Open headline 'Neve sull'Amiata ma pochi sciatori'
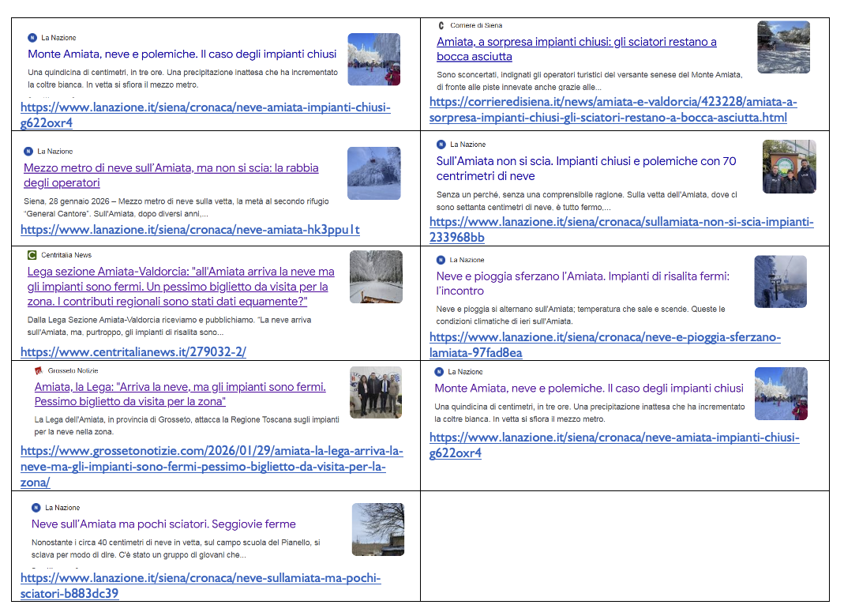 click(x=163, y=524)
